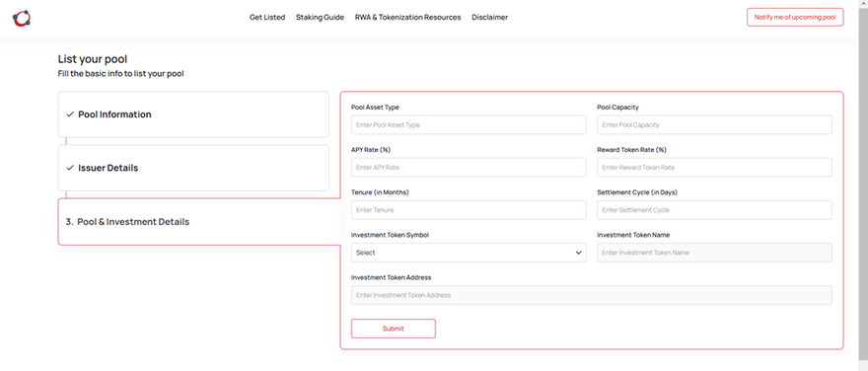Image resolution: width=868 pixels, height=371 pixels.
Task: Select the Pool Information step
Action: pos(193,114)
